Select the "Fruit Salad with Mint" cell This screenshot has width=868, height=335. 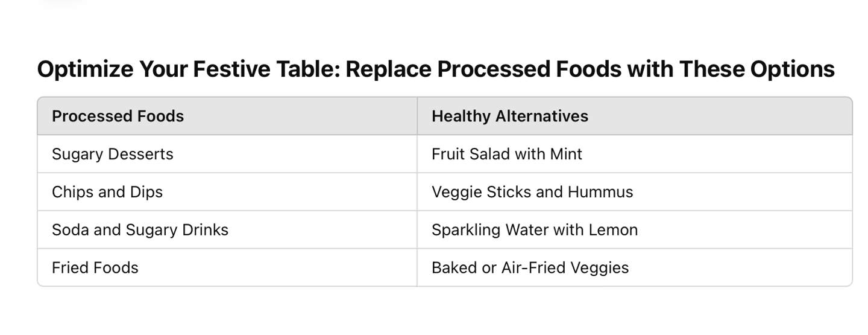pyautogui.click(x=507, y=154)
